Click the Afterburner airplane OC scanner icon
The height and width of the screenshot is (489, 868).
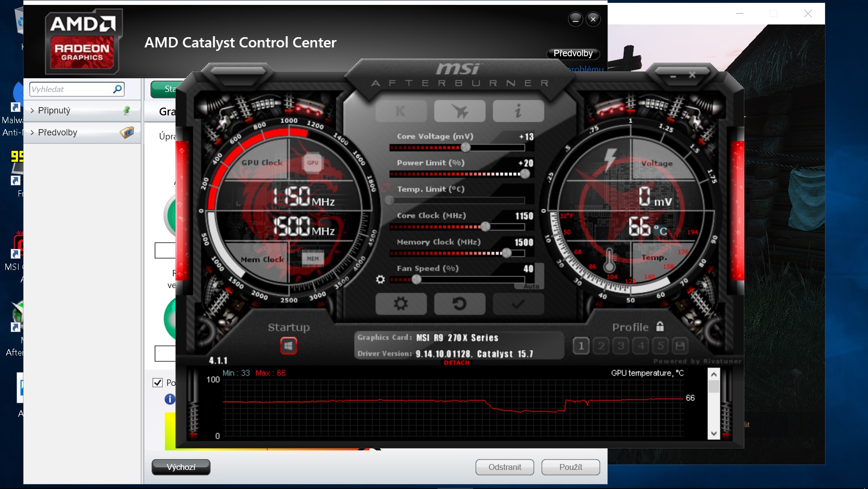coord(459,111)
